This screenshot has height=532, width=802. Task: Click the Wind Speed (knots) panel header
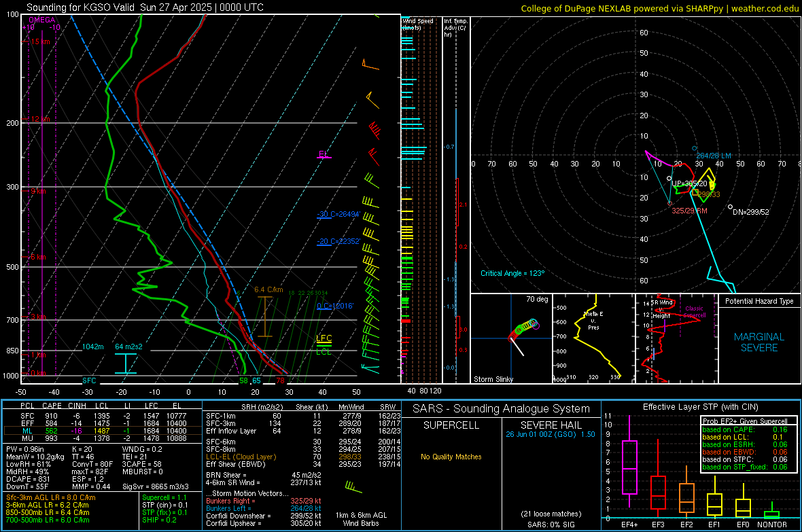click(417, 24)
